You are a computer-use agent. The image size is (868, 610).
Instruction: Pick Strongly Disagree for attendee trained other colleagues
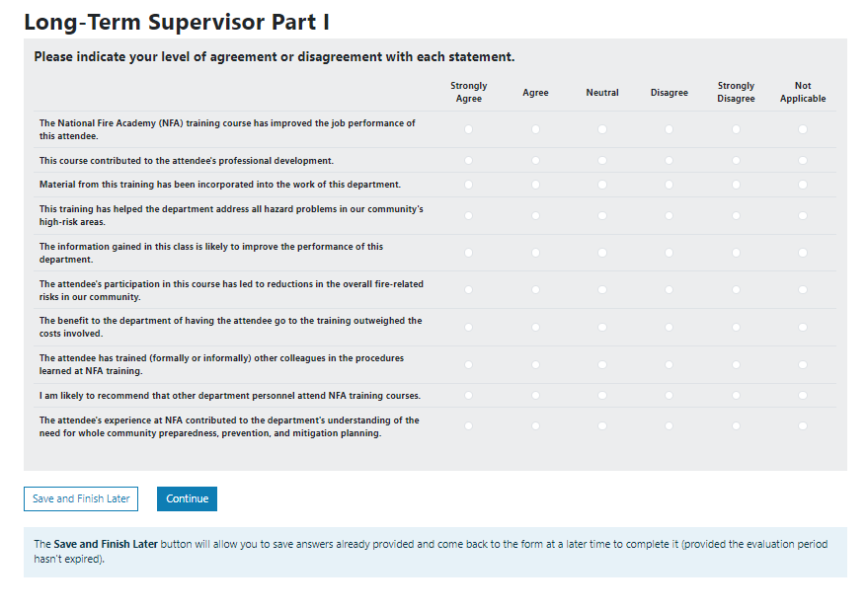coord(737,364)
